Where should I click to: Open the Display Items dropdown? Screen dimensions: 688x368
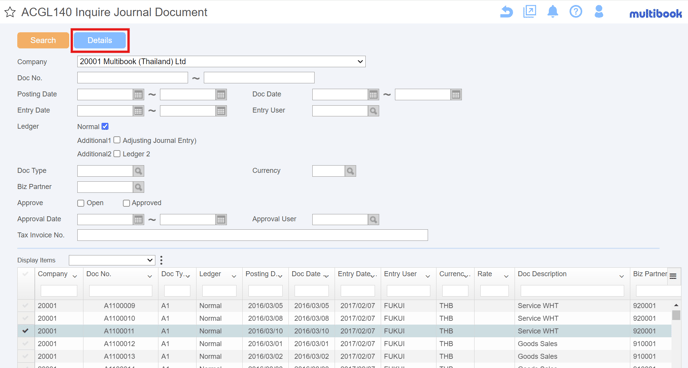112,260
